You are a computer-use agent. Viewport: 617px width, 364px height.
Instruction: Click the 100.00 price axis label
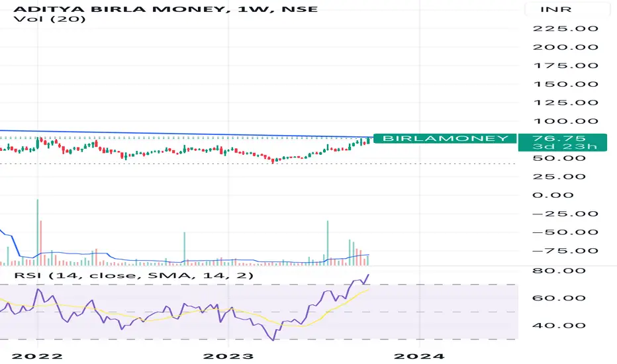pos(565,121)
